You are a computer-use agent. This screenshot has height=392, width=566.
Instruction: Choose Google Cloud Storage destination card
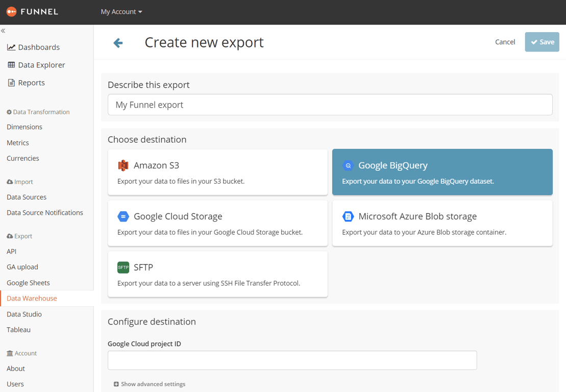[217, 223]
